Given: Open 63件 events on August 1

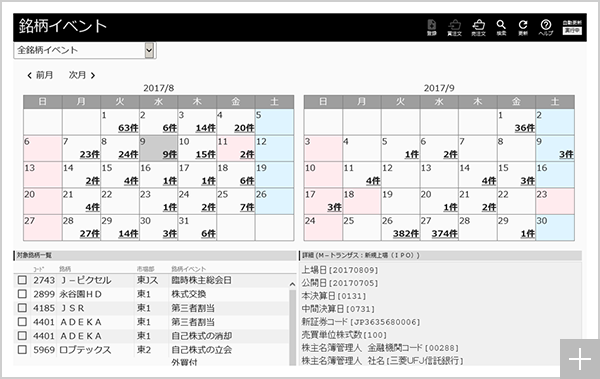Looking at the screenshot, I should click(x=128, y=128).
